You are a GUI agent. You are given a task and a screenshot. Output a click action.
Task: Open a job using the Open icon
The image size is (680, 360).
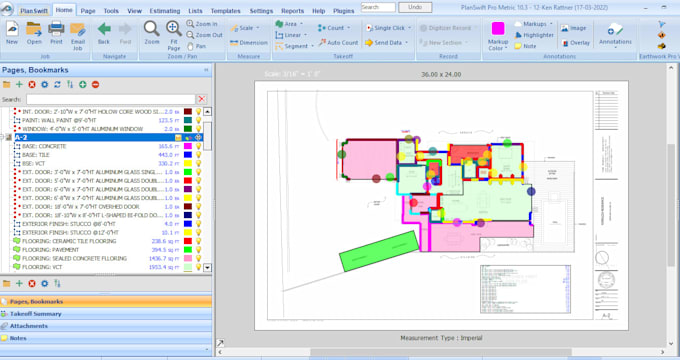pos(34,33)
